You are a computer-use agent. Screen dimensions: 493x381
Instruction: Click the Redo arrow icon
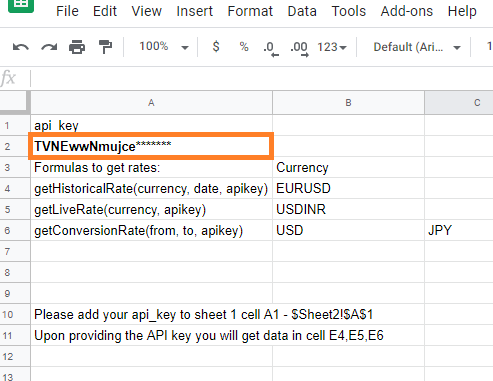pyautogui.click(x=49, y=47)
